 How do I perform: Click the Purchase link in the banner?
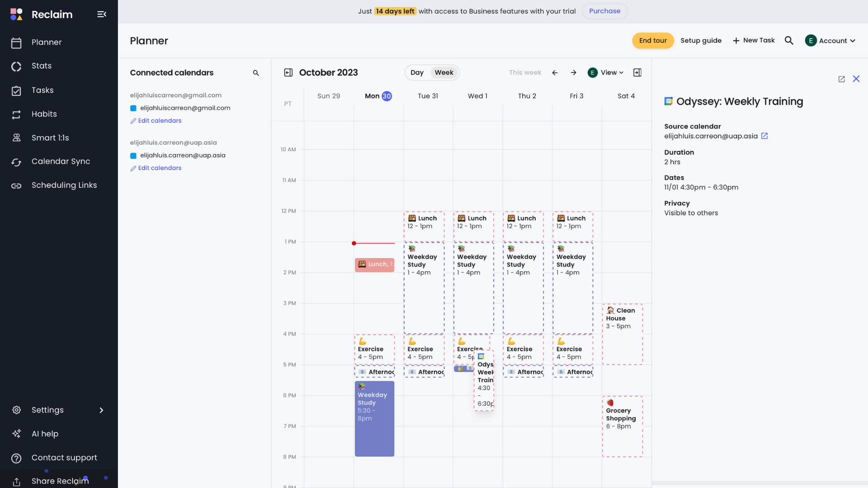point(604,11)
